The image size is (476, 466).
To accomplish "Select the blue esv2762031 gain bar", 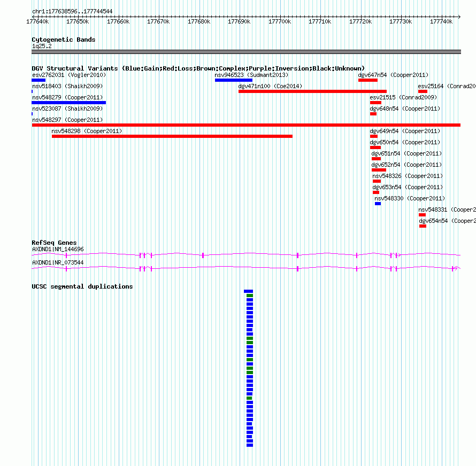I will pyautogui.click(x=39, y=80).
